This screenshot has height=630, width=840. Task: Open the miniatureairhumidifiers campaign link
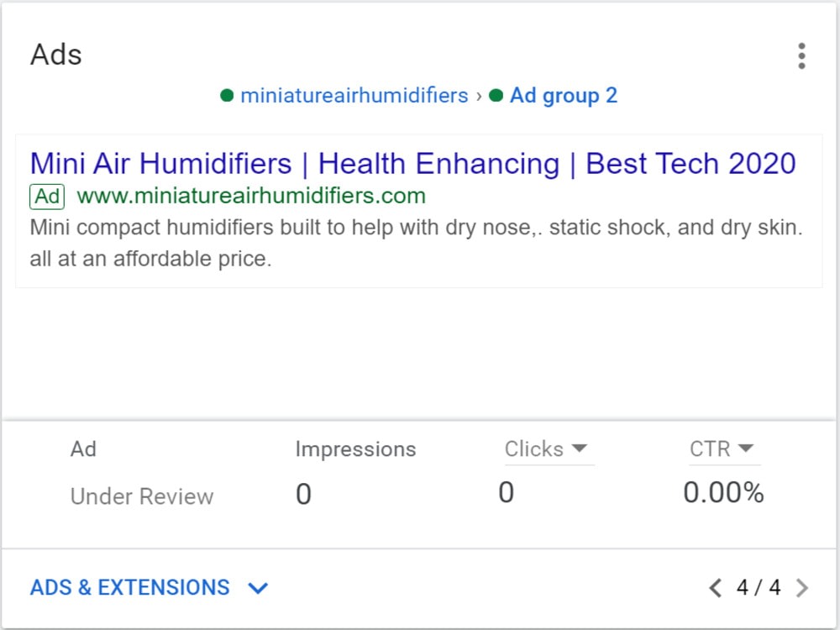pyautogui.click(x=354, y=96)
